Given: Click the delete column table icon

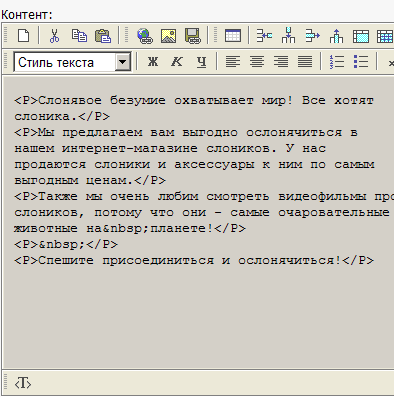Looking at the screenshot, I should point(336,35).
